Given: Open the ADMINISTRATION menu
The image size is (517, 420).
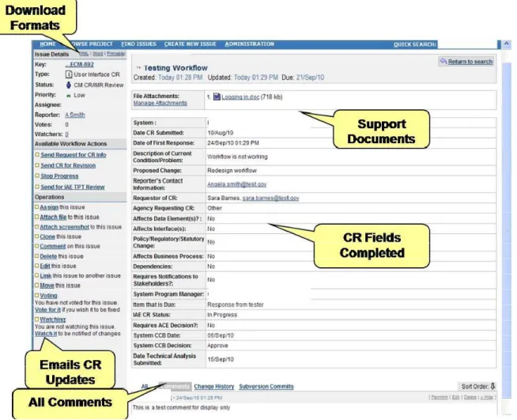Looking at the screenshot, I should 249,44.
